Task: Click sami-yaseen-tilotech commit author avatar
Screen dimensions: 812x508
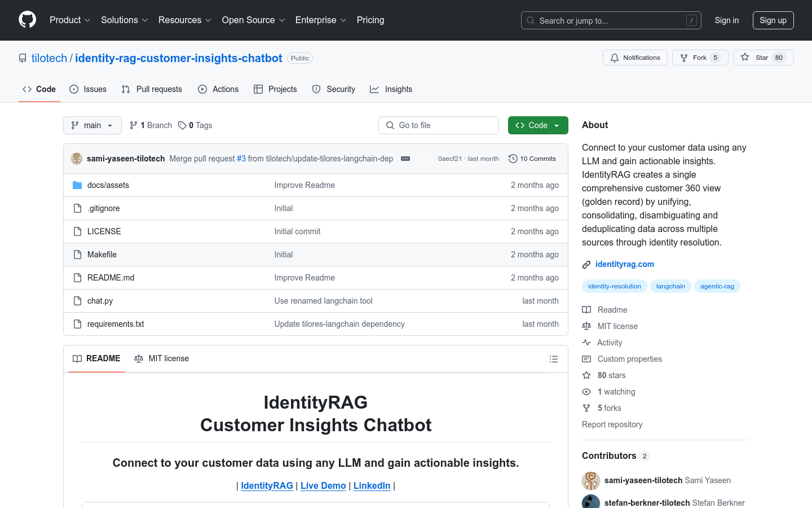Action: 77,159
